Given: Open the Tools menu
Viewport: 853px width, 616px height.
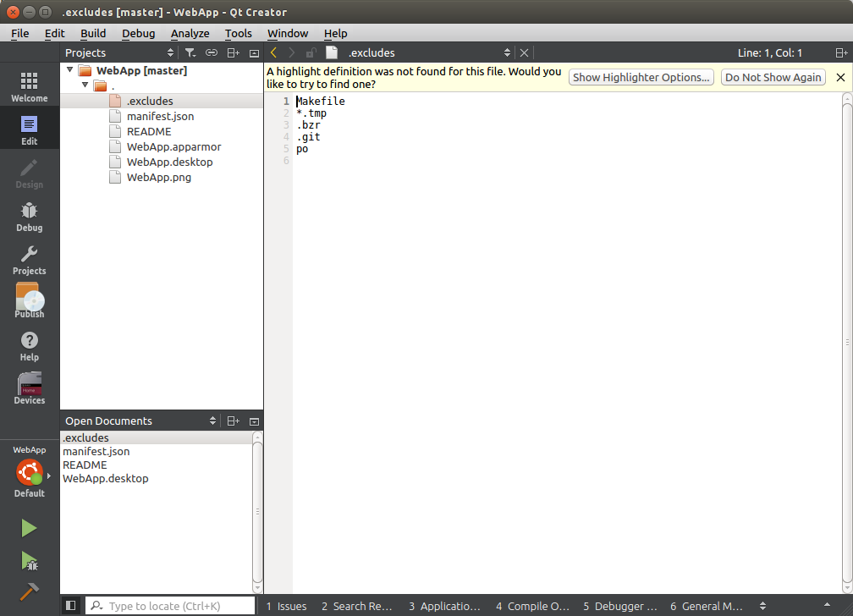Looking at the screenshot, I should (x=239, y=33).
